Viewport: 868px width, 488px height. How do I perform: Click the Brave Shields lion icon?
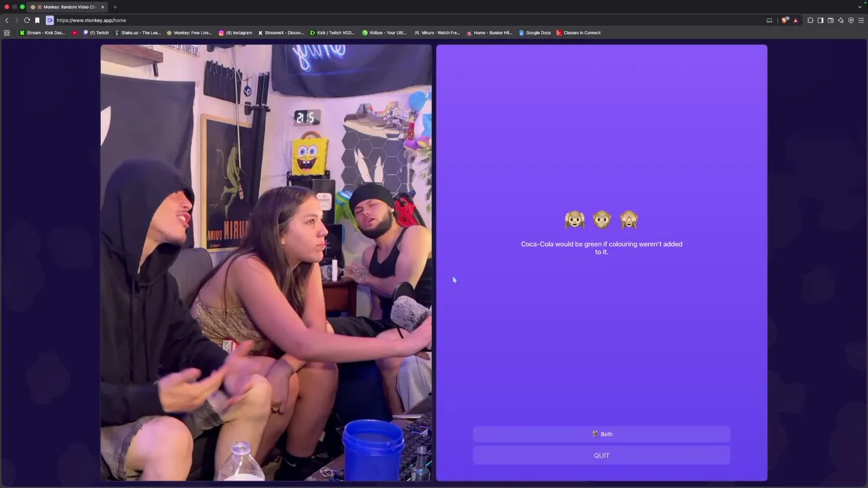(785, 20)
